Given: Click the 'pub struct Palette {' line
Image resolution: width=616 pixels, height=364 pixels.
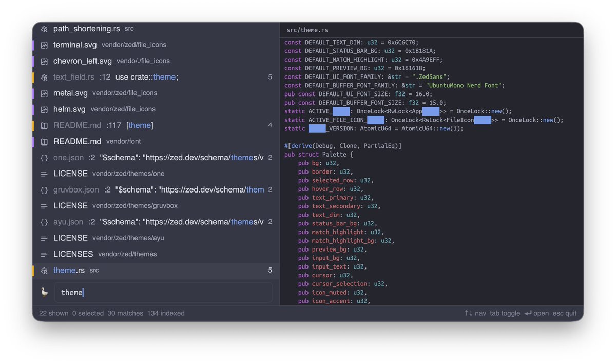Looking at the screenshot, I should pos(320,155).
